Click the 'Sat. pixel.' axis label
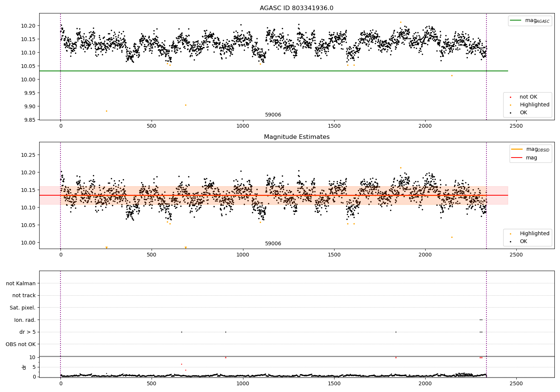Viewport: 560px width, 392px height. click(23, 308)
